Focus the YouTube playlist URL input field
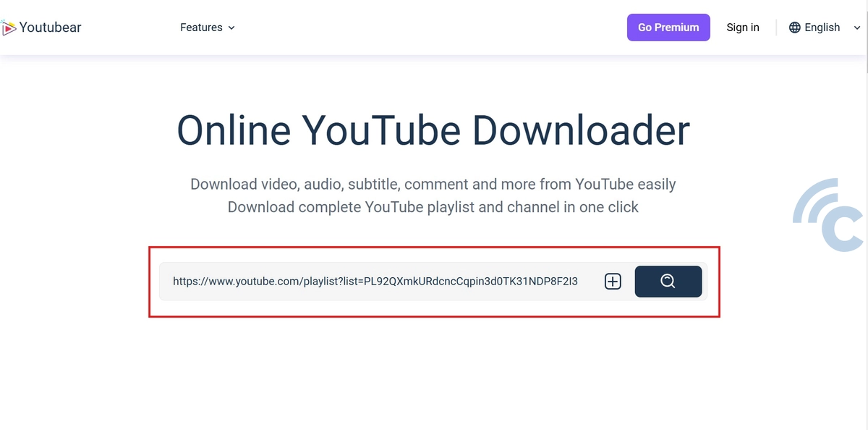Screen dimensions: 868x430 click(375, 281)
